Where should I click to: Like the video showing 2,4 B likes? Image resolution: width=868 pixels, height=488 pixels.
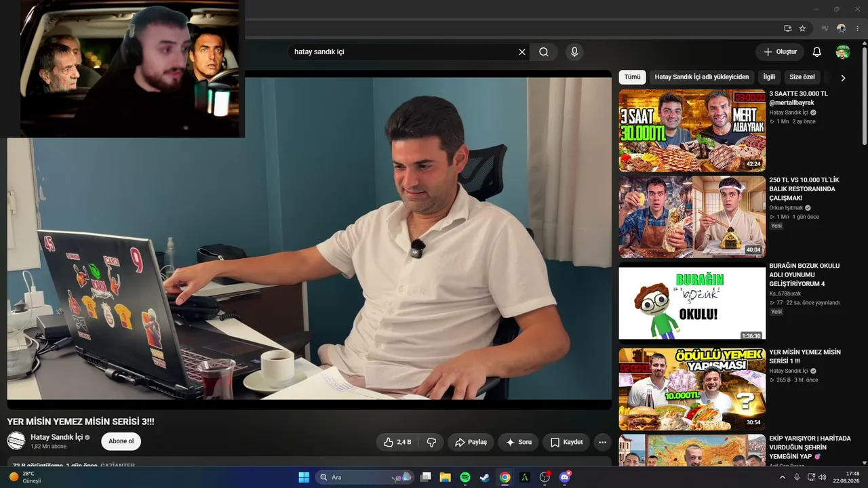coord(398,442)
